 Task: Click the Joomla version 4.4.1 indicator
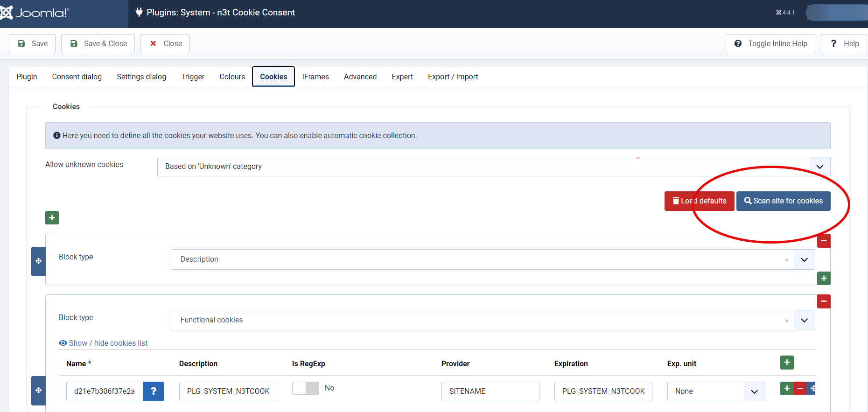pyautogui.click(x=785, y=13)
